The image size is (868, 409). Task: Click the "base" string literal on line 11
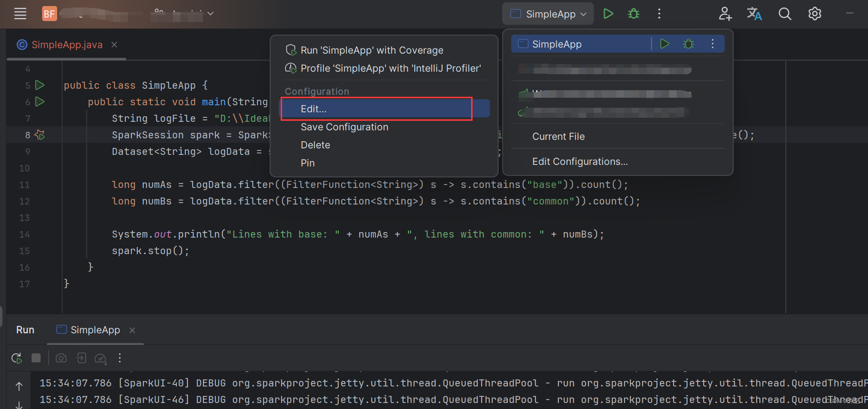coord(545,185)
